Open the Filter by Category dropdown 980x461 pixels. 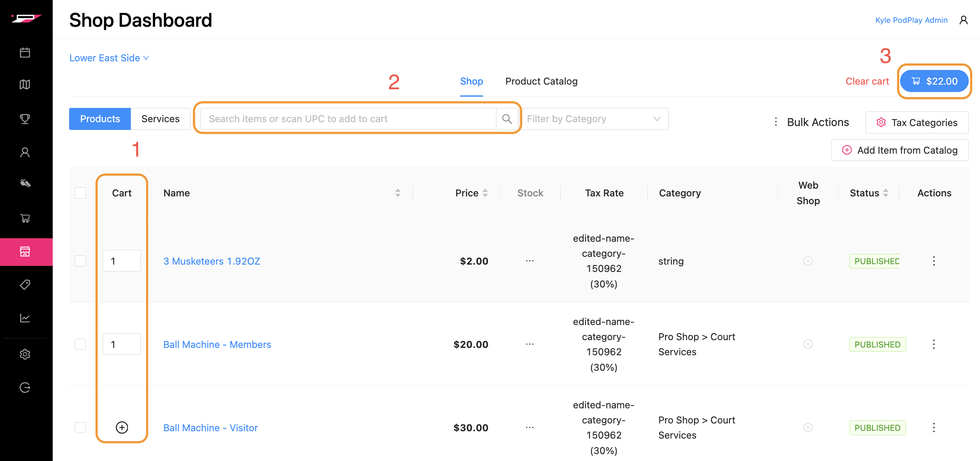coord(595,119)
